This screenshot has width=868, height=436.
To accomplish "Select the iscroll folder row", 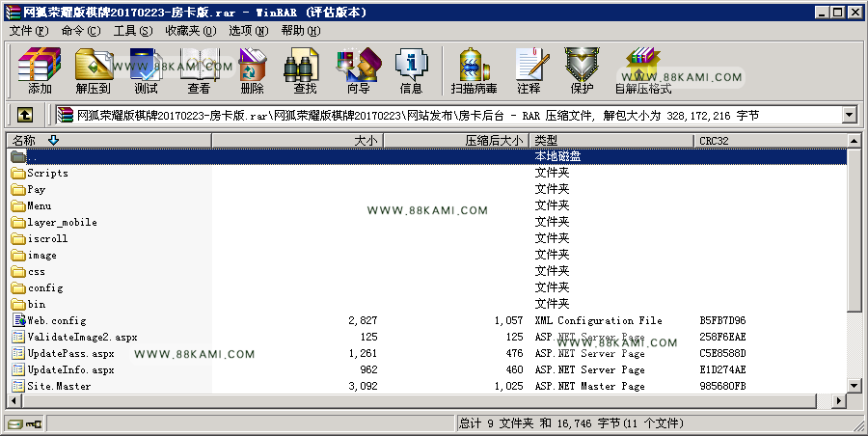I will (427, 238).
